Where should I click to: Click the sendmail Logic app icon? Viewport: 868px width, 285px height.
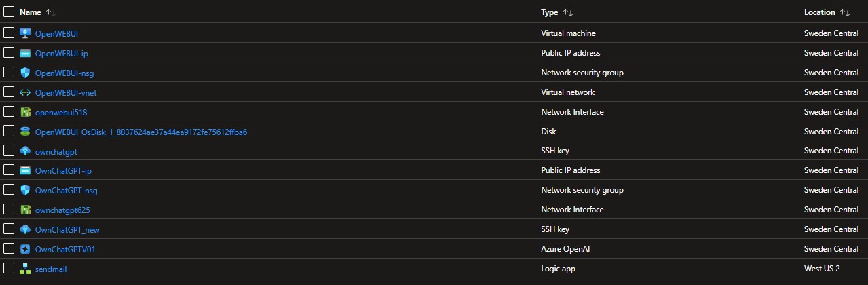[x=26, y=269]
